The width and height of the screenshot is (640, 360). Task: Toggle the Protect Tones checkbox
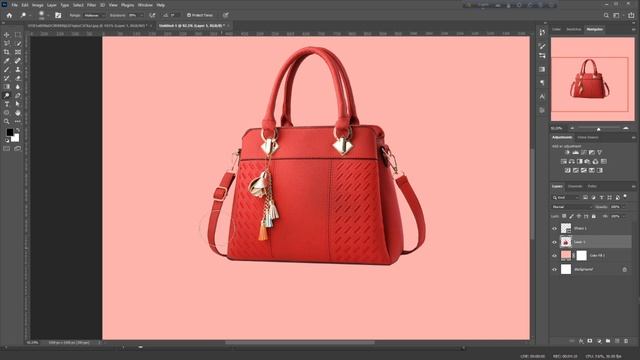[x=189, y=15]
